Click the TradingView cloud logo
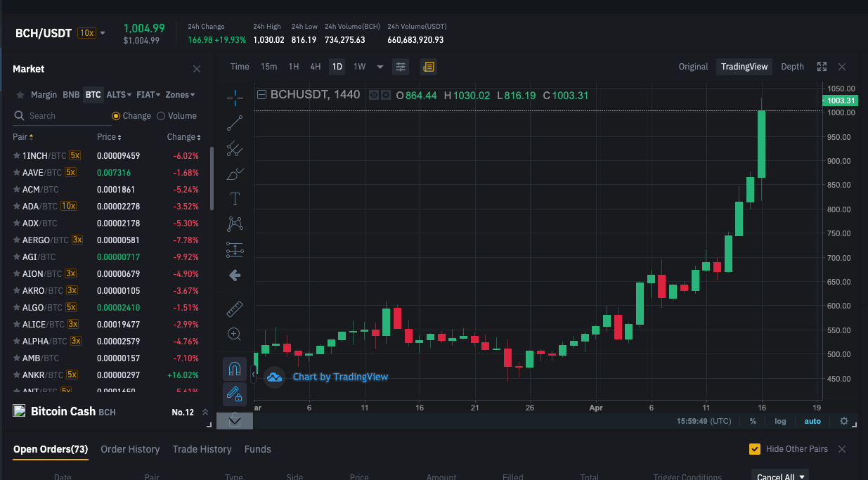The width and height of the screenshot is (868, 480). 274,377
